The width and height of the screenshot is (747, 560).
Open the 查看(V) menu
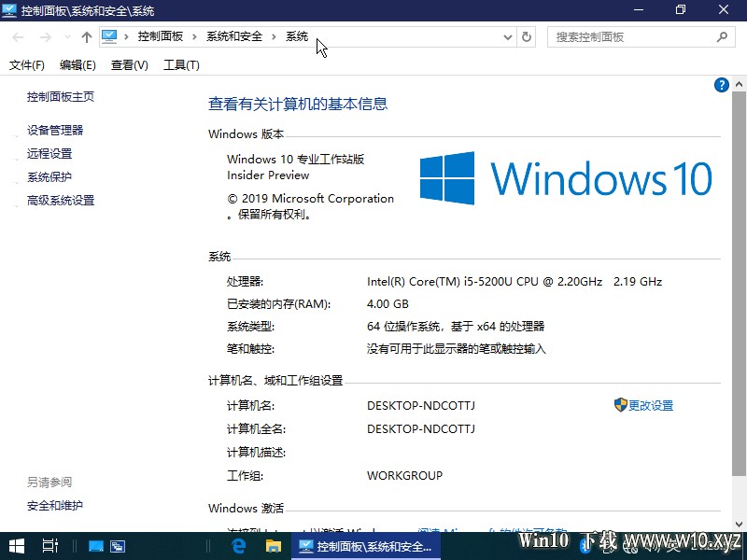[129, 64]
